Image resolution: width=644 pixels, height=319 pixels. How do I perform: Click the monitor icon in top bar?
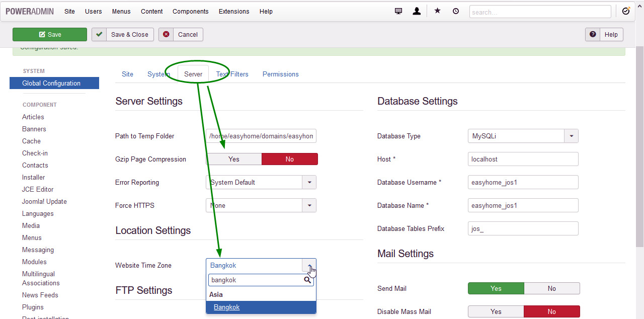398,11
